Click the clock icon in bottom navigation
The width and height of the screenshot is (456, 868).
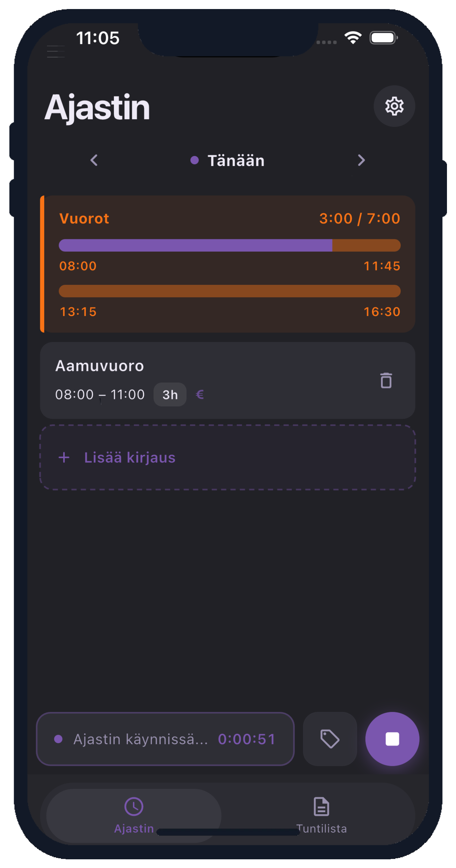[x=134, y=806]
